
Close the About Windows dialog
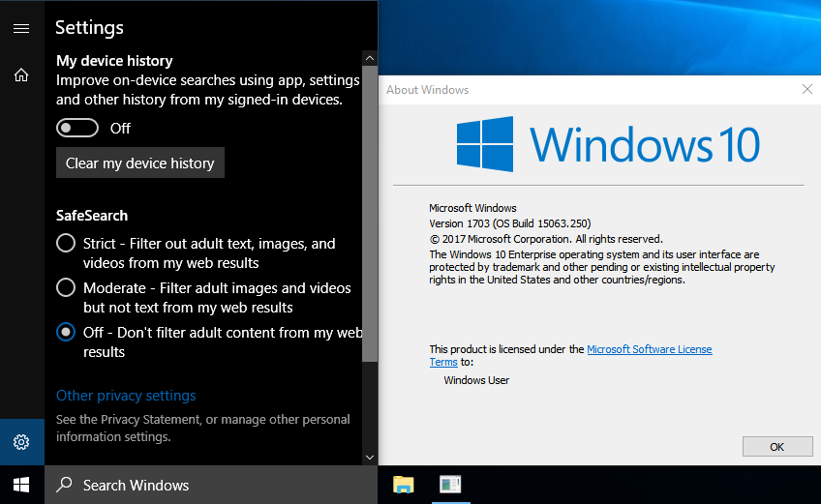pos(806,90)
